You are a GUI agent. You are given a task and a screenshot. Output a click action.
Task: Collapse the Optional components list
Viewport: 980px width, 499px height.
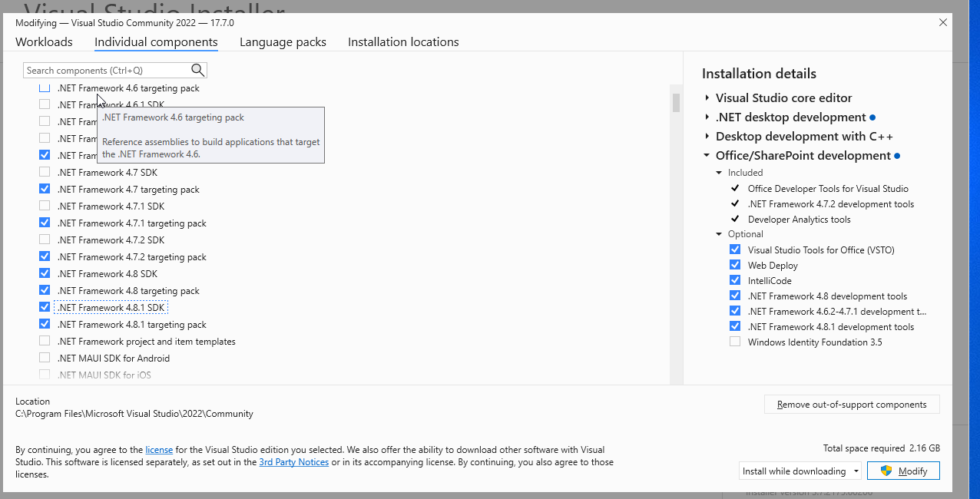720,234
